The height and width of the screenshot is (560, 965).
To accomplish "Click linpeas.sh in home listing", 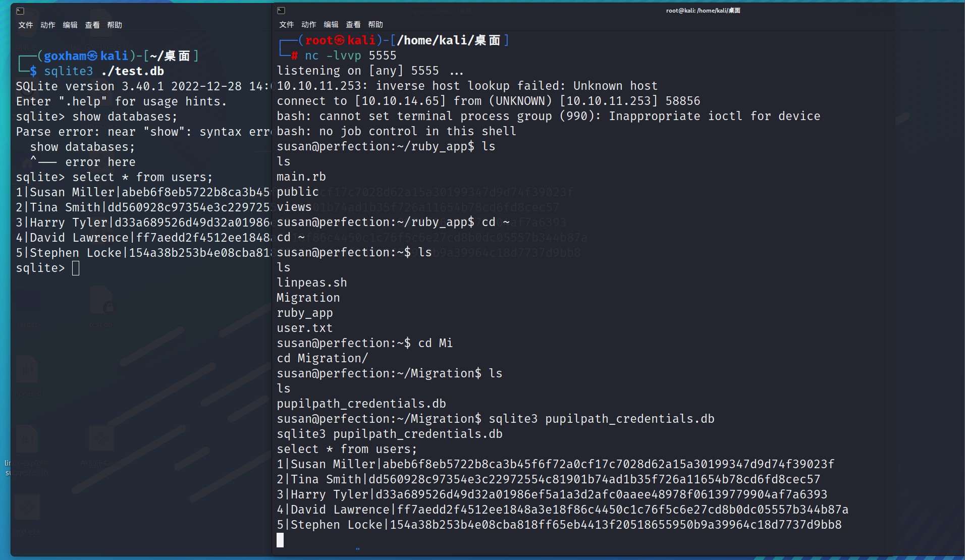I will tap(311, 283).
